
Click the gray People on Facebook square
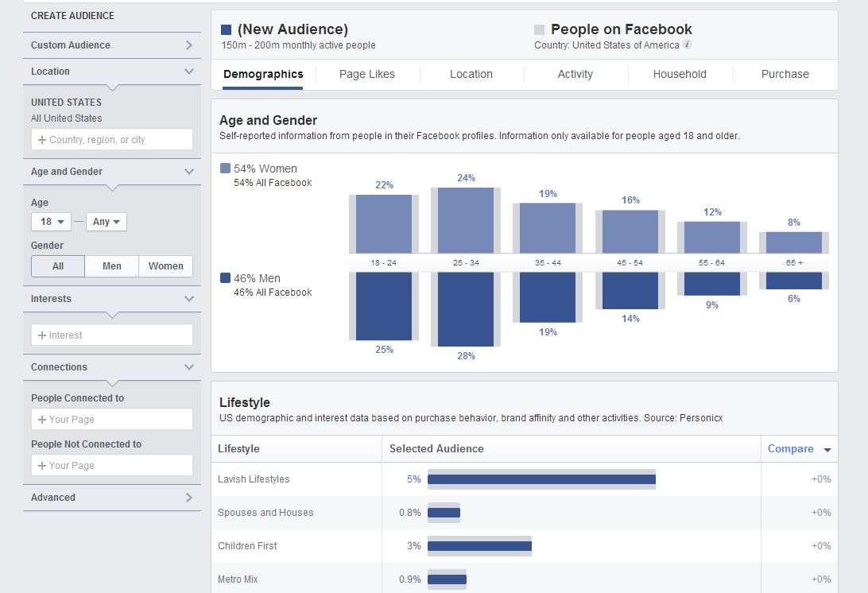coord(540,30)
